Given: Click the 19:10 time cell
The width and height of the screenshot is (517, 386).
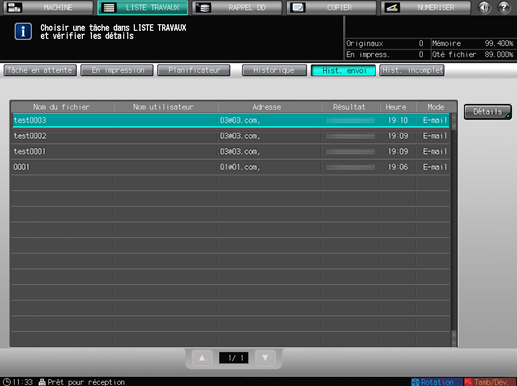Looking at the screenshot, I should 398,120.
